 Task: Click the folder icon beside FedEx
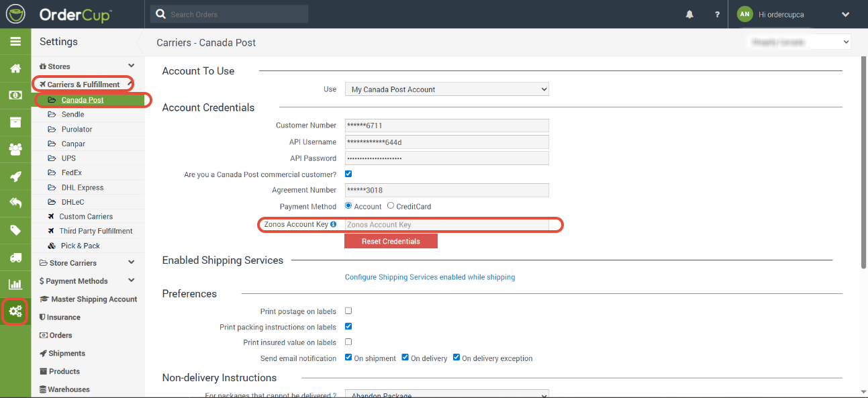tap(52, 172)
